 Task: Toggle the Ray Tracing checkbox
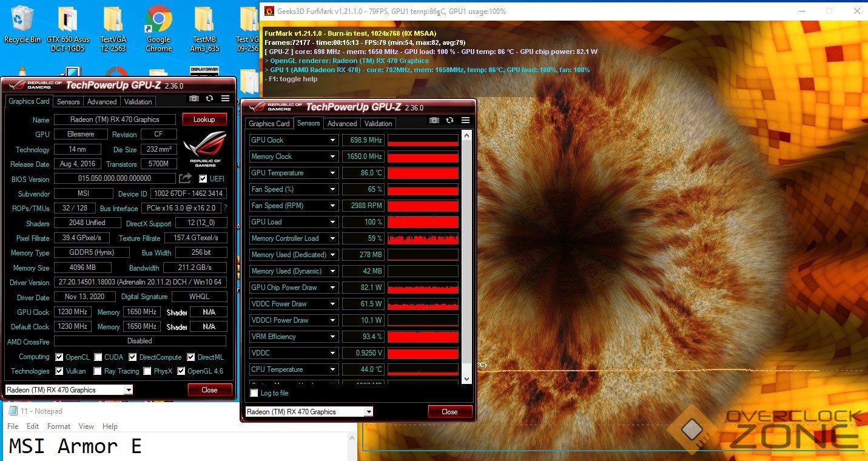pyautogui.click(x=98, y=371)
